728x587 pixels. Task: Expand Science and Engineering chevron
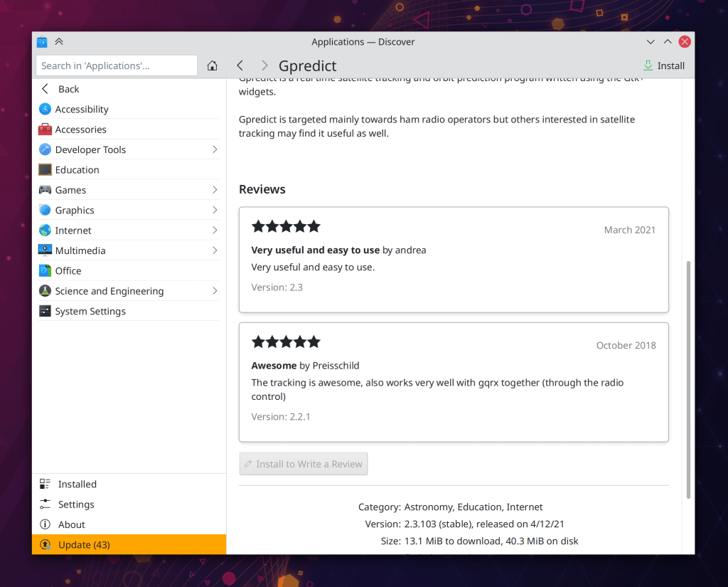click(x=215, y=291)
